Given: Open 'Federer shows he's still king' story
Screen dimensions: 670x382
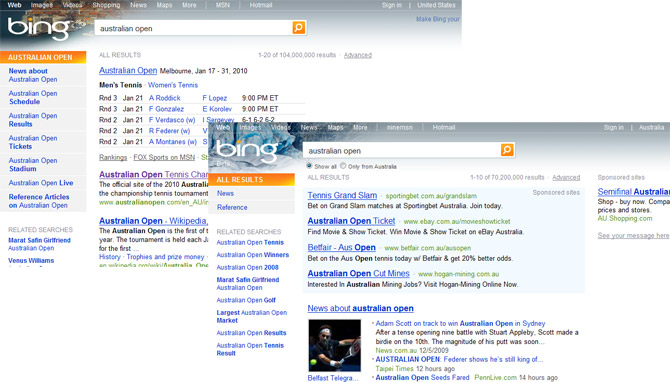Looking at the screenshot, I should [459, 359].
